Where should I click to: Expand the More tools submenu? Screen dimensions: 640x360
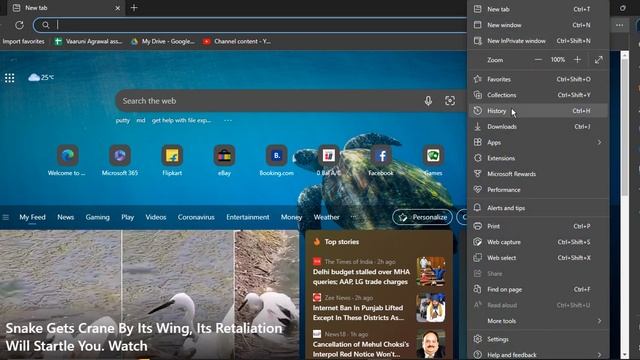[x=538, y=321]
